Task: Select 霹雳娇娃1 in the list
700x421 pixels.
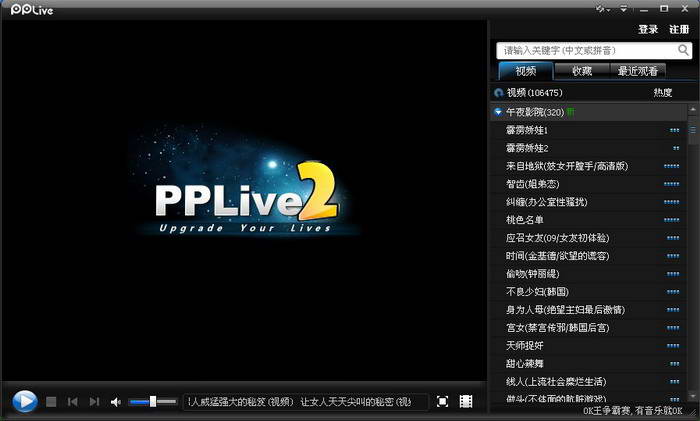Action: (x=588, y=130)
